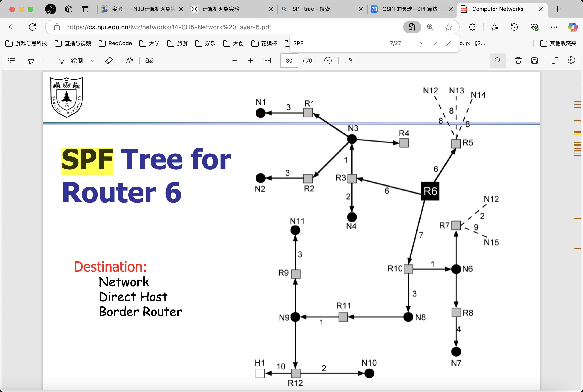The image size is (583, 392).
Task: Click the browser back arrow
Action: 12,27
